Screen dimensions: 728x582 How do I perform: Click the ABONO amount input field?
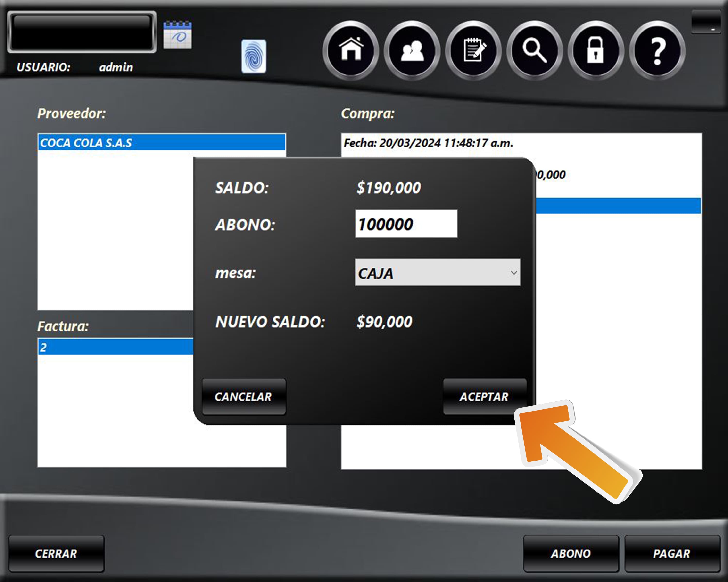pyautogui.click(x=406, y=224)
